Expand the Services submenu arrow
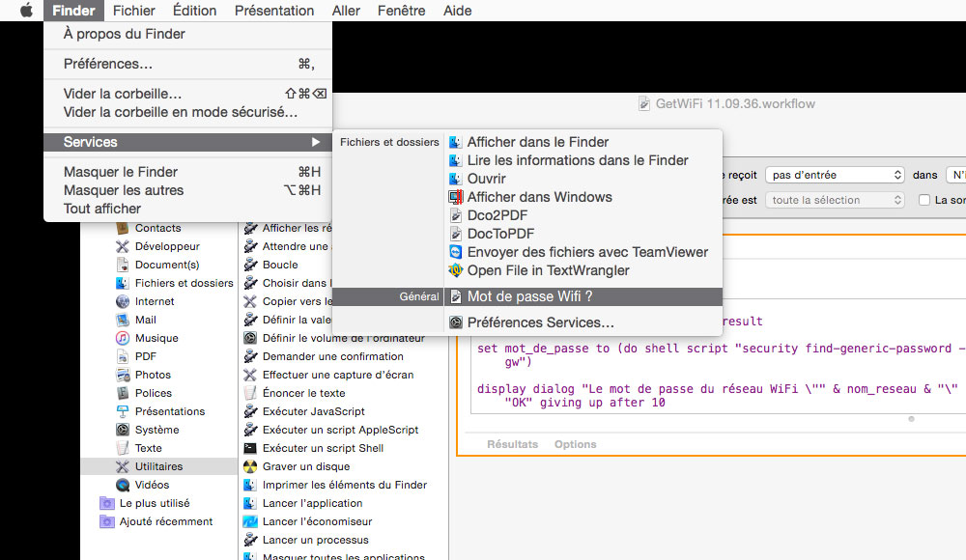The image size is (966, 560). [316, 142]
